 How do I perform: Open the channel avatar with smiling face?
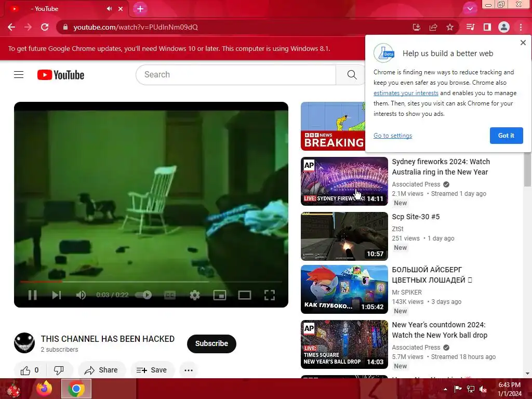(x=24, y=343)
